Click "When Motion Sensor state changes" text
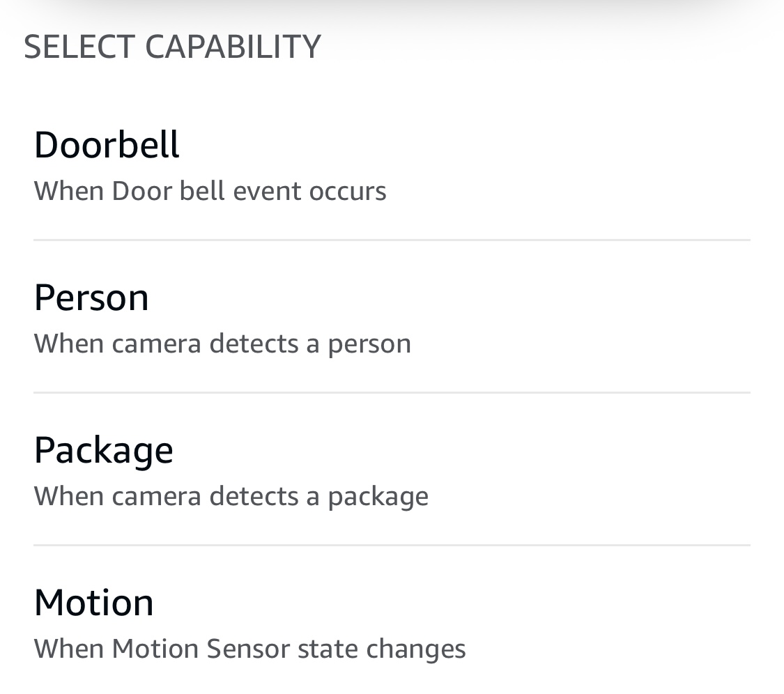Viewport: 784px width, 694px height. (249, 649)
